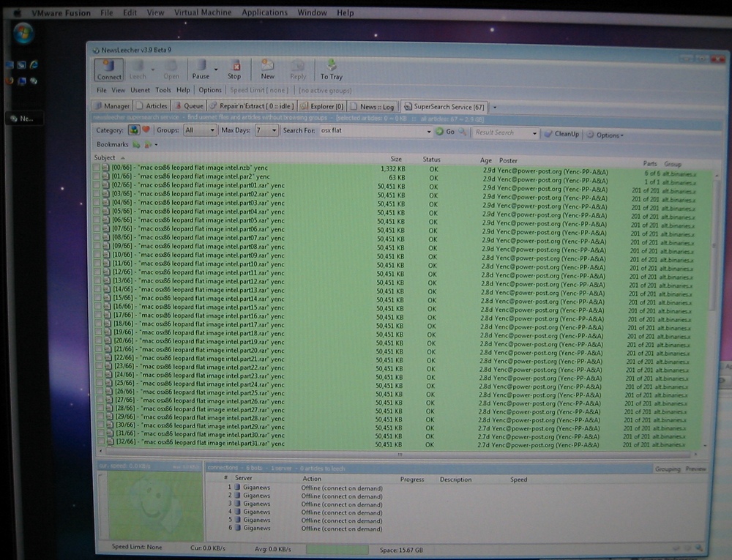The image size is (732, 560).
Task: Tick checkbox for row [30/66] part29.rar
Action: coord(100,425)
